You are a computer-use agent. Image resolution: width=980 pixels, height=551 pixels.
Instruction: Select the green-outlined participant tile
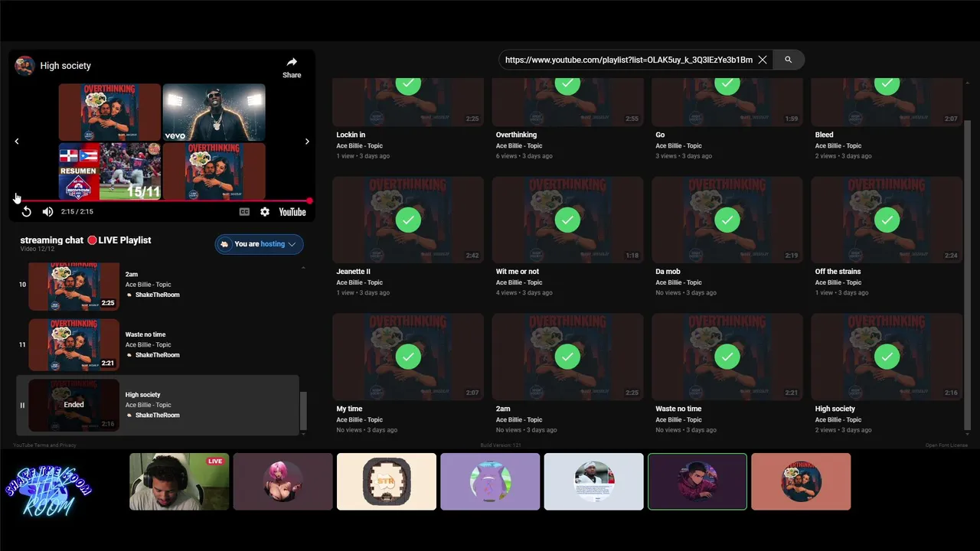tap(697, 481)
